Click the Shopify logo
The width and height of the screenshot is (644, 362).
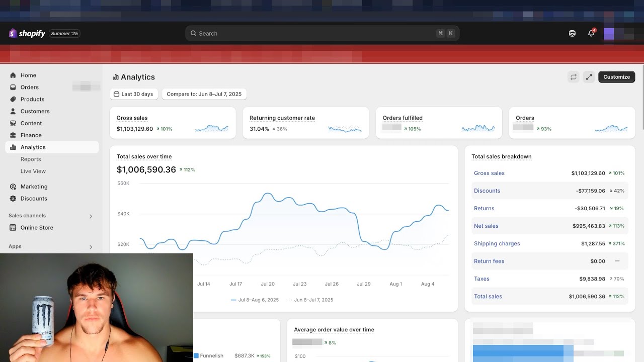pyautogui.click(x=27, y=34)
